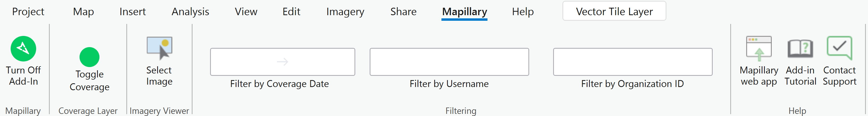This screenshot has height=116, width=868.
Task: Open the Add-in Tutorial book icon
Action: point(800,48)
